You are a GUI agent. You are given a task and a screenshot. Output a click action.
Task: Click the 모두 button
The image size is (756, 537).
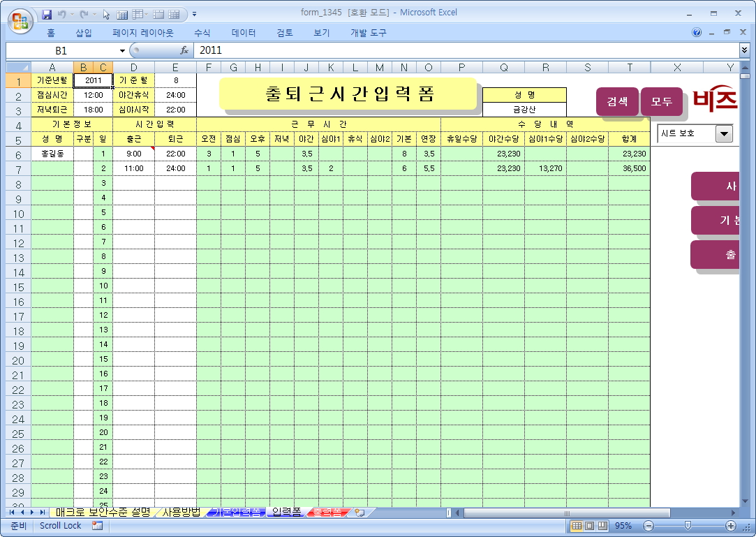(661, 101)
